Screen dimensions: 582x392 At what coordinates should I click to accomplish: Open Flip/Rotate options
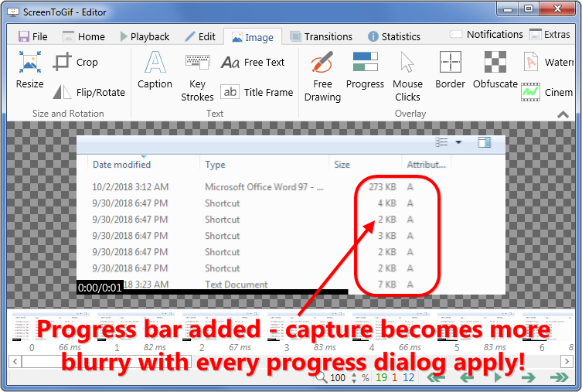pos(89,92)
